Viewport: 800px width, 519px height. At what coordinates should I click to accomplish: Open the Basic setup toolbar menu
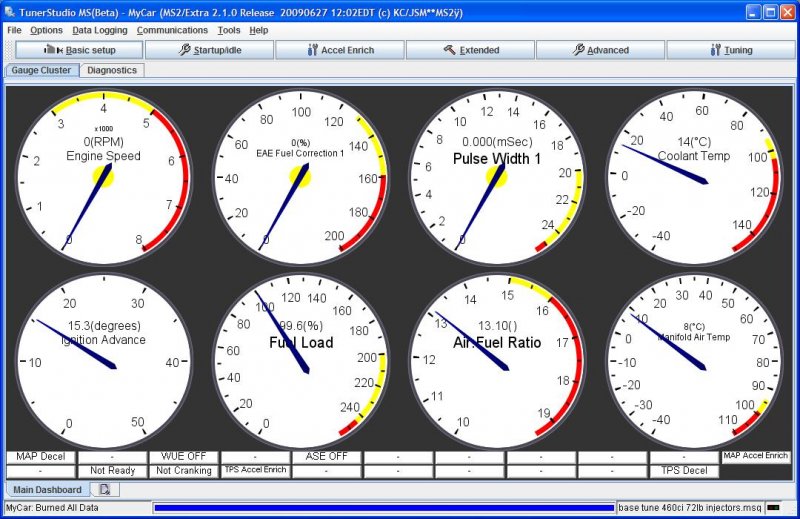[x=79, y=50]
